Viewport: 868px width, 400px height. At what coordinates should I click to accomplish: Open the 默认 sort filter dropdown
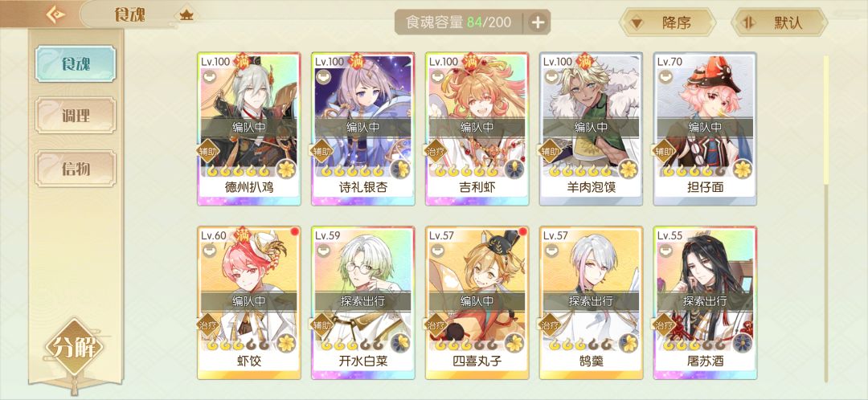point(780,22)
